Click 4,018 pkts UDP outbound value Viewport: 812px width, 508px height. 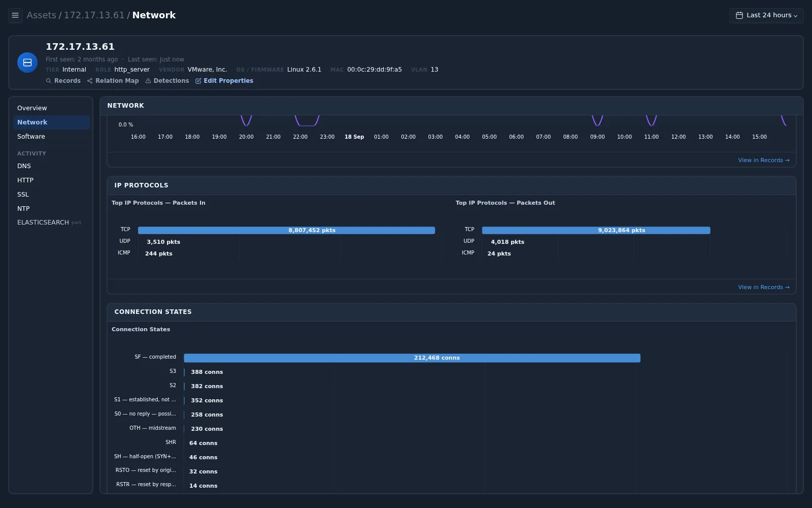pos(507,242)
